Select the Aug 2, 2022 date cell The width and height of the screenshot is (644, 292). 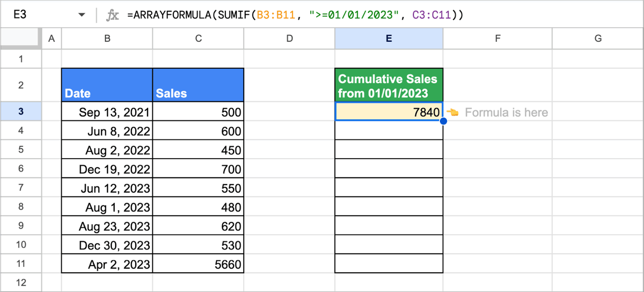(x=107, y=150)
